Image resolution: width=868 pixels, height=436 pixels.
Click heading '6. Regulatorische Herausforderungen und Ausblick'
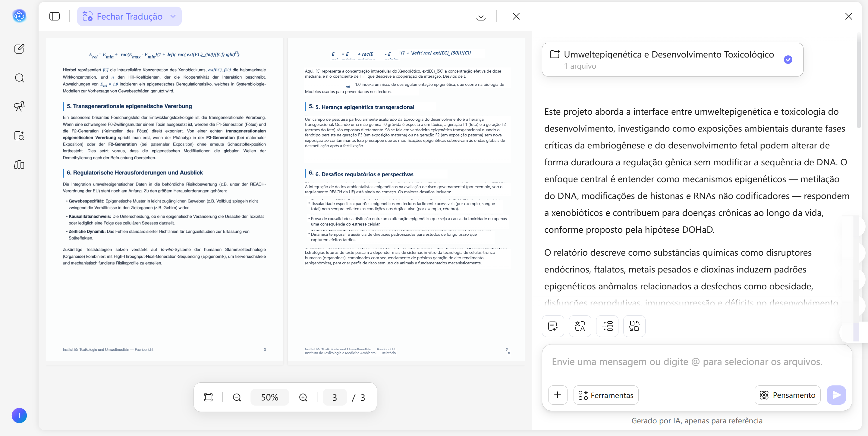click(134, 173)
